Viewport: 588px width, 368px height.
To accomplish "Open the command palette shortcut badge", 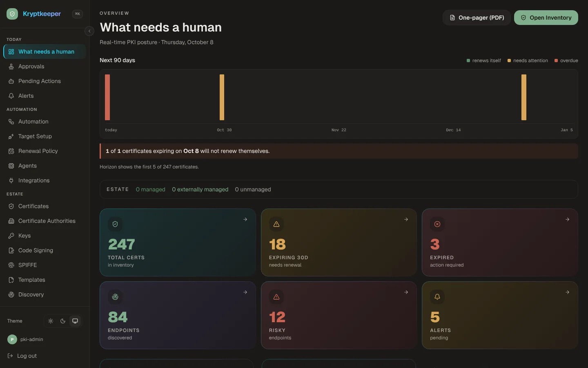I will click(x=78, y=14).
